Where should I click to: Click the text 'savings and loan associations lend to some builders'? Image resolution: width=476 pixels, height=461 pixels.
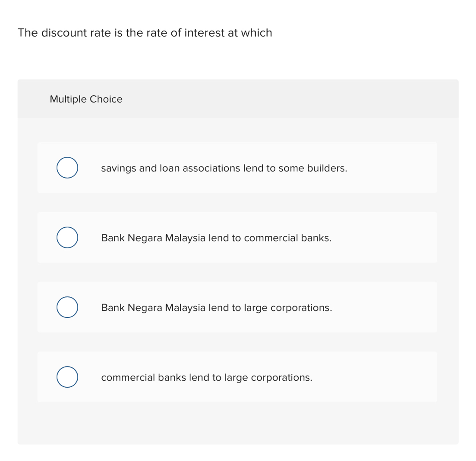pos(224,168)
